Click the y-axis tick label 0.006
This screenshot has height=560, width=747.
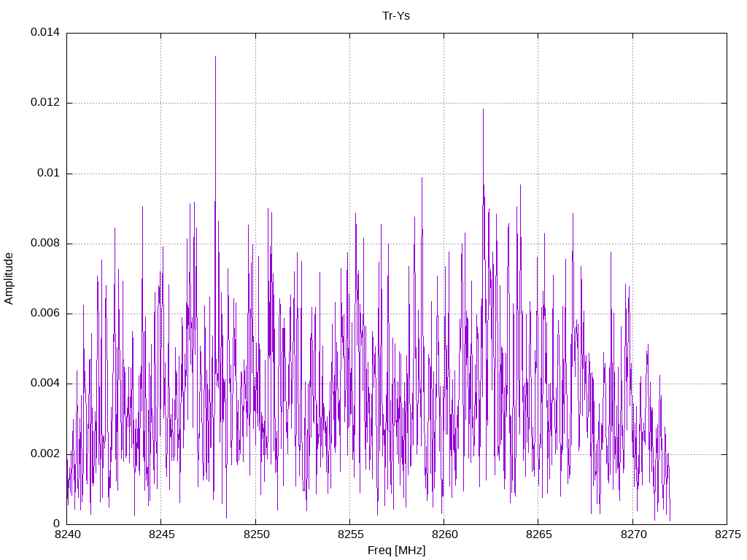(x=45, y=314)
